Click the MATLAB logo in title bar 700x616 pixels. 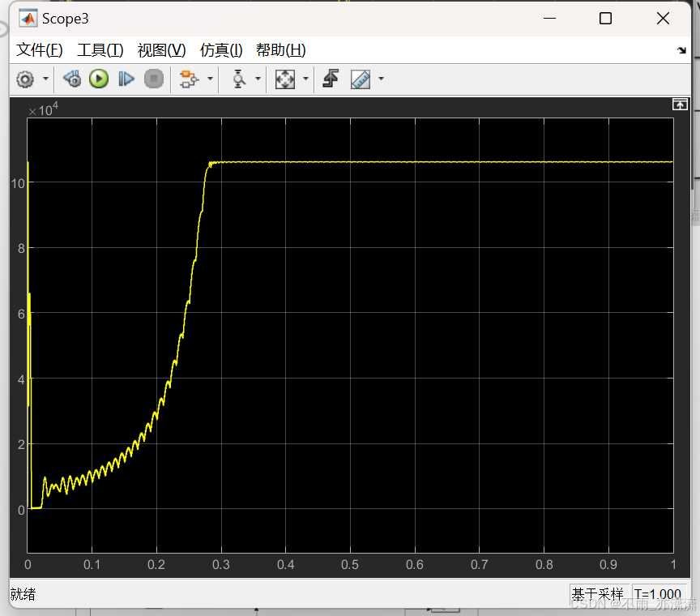28,19
